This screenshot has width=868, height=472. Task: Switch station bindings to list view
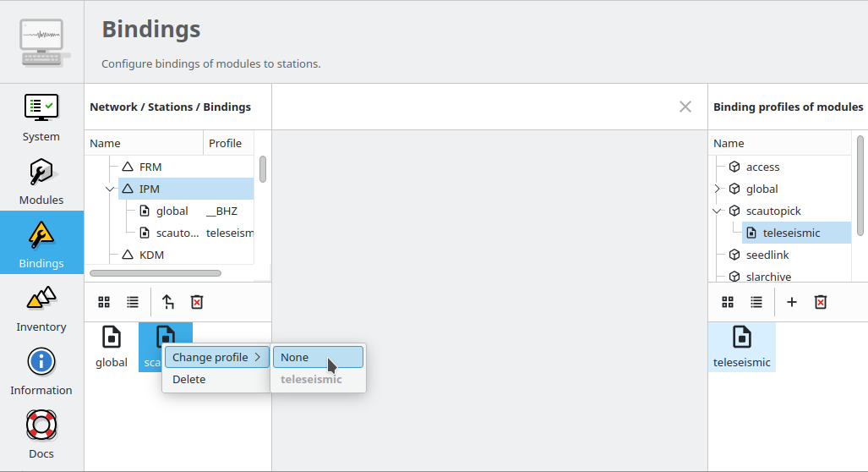click(x=133, y=302)
